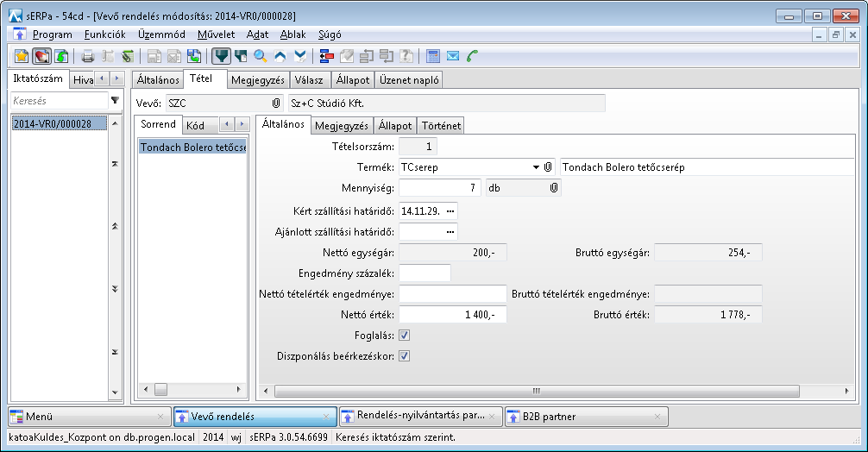
Task: Click double-down page arrow in Iktatószám list
Action: coord(115,289)
